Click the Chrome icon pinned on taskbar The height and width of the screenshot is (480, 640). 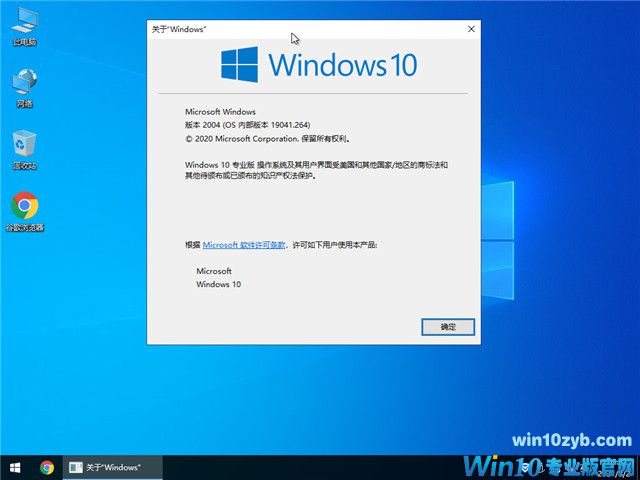pyautogui.click(x=47, y=467)
